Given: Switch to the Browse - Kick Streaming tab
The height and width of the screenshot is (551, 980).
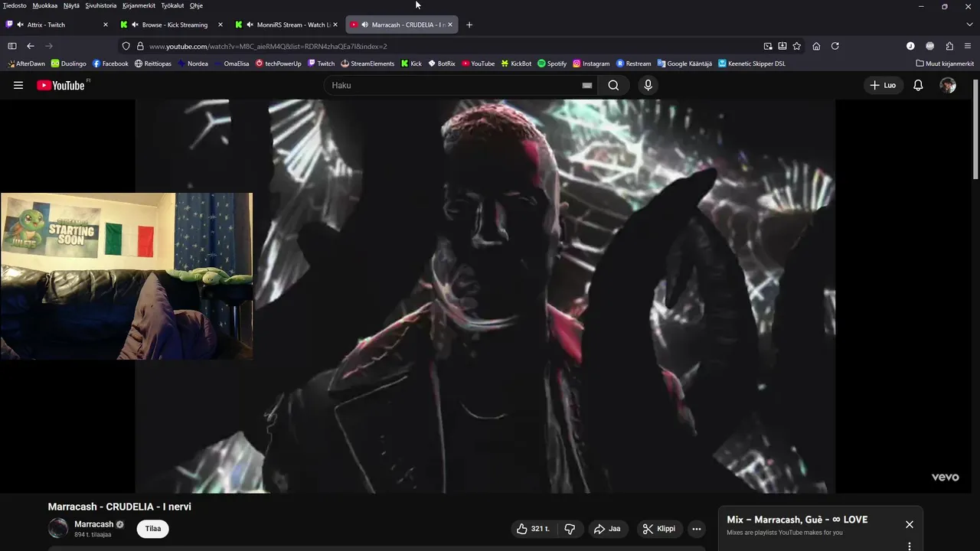Looking at the screenshot, I should tap(172, 24).
